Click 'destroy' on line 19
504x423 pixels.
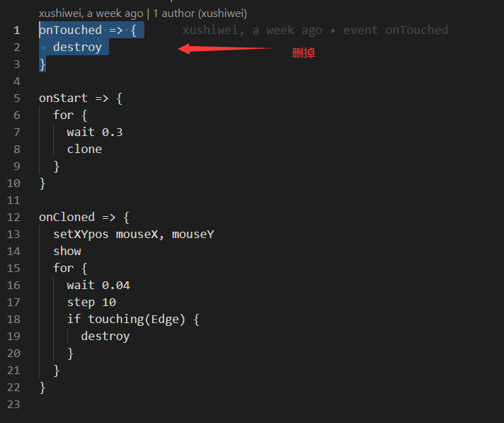(105, 337)
